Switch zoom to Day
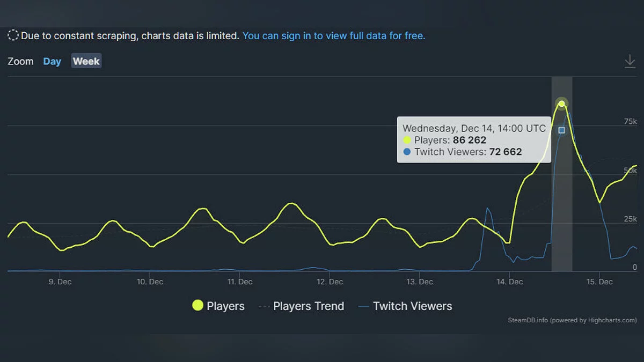 pos(52,62)
